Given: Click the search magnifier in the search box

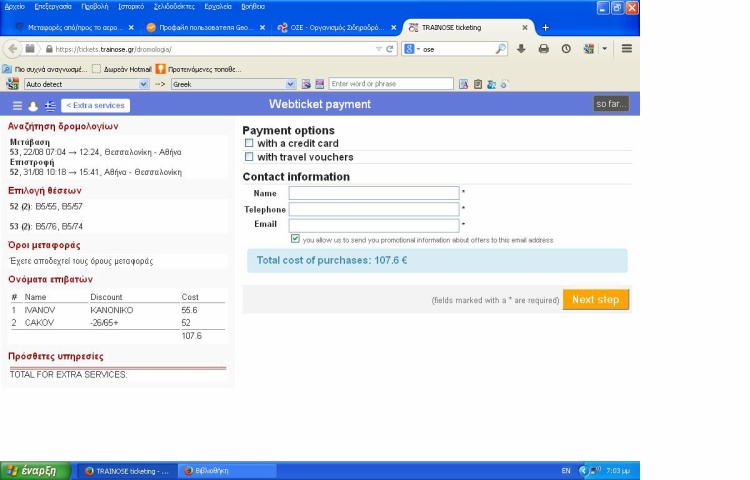Looking at the screenshot, I should pyautogui.click(x=500, y=49).
